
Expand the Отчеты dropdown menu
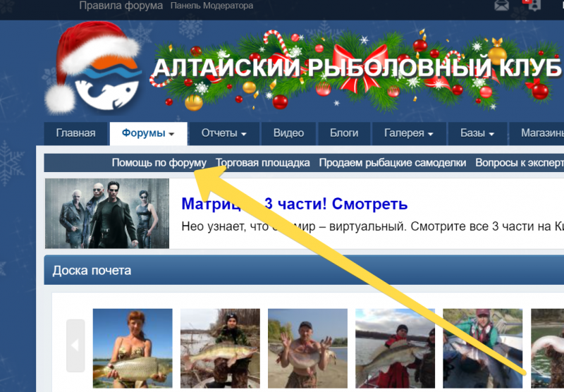224,133
